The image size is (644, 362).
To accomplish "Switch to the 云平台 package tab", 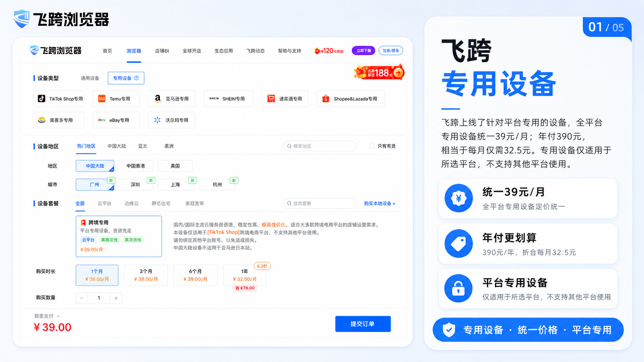I will [x=104, y=204].
